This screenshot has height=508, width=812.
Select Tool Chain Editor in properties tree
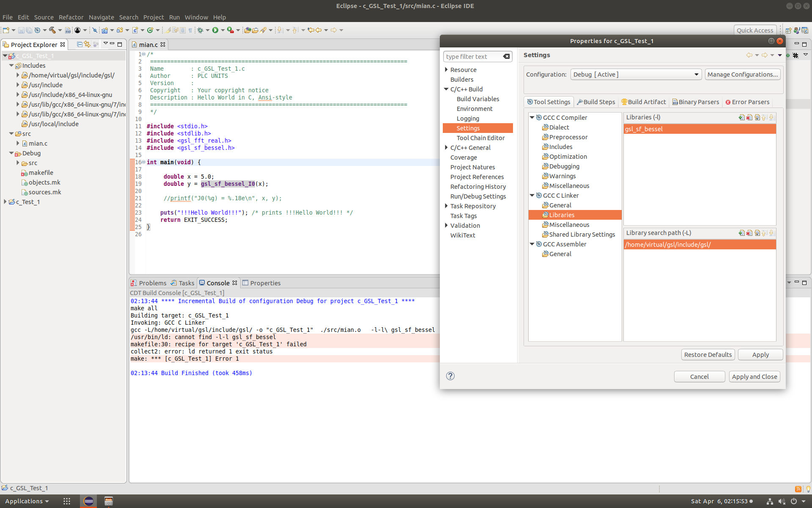click(x=480, y=138)
